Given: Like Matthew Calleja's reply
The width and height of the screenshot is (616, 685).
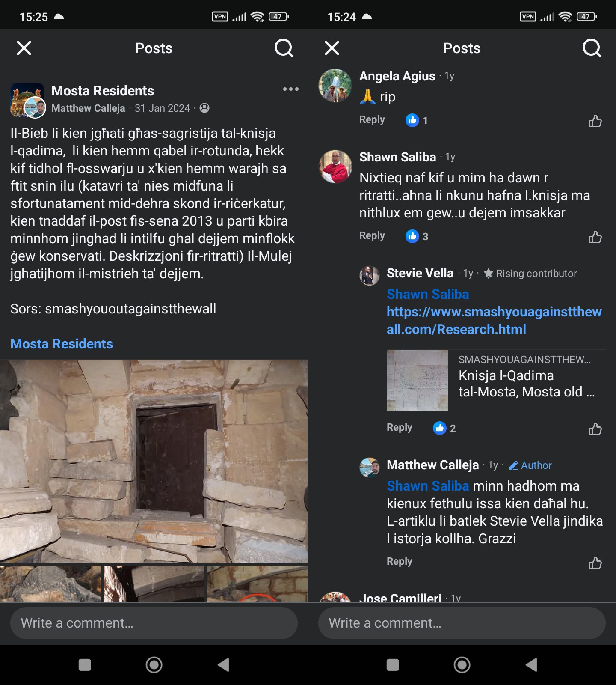Looking at the screenshot, I should click(x=595, y=563).
